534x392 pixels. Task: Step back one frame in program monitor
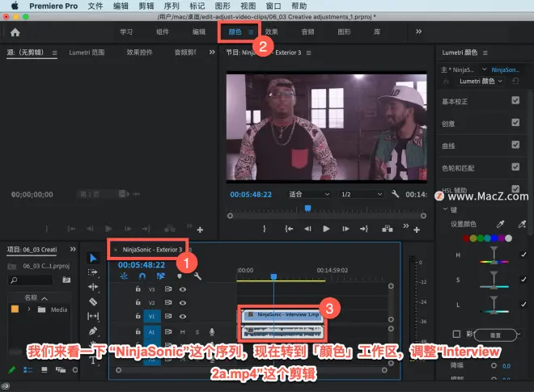(308, 229)
